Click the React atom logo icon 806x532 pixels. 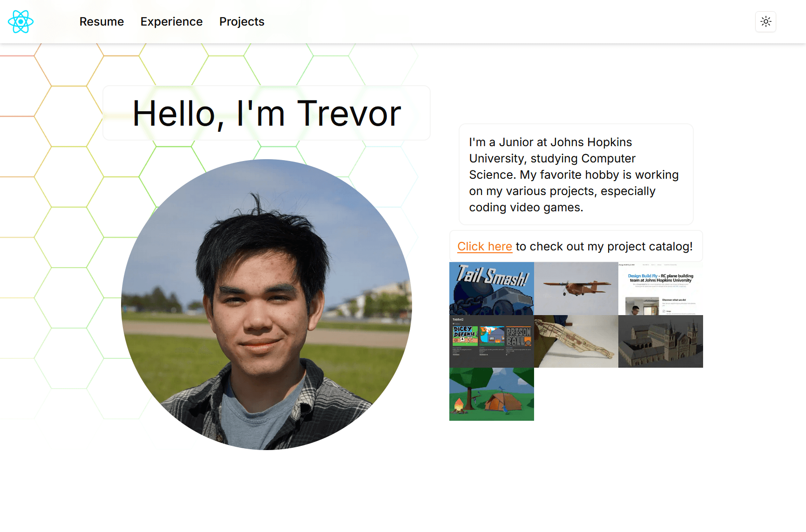tap(20, 22)
